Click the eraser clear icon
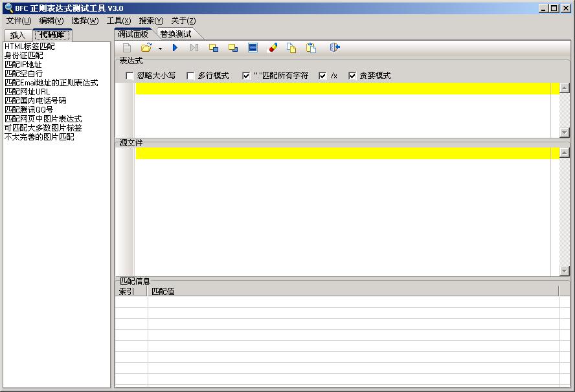 [273, 48]
